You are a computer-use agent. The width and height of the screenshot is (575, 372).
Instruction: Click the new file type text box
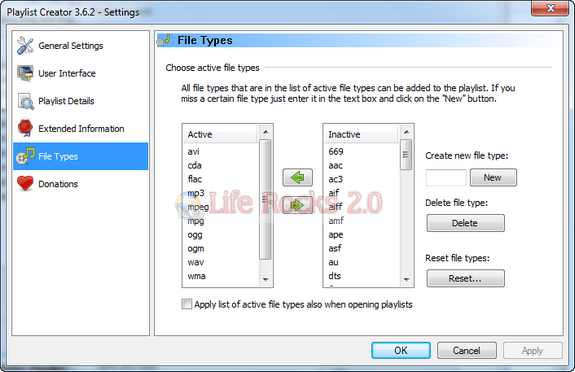tap(446, 178)
